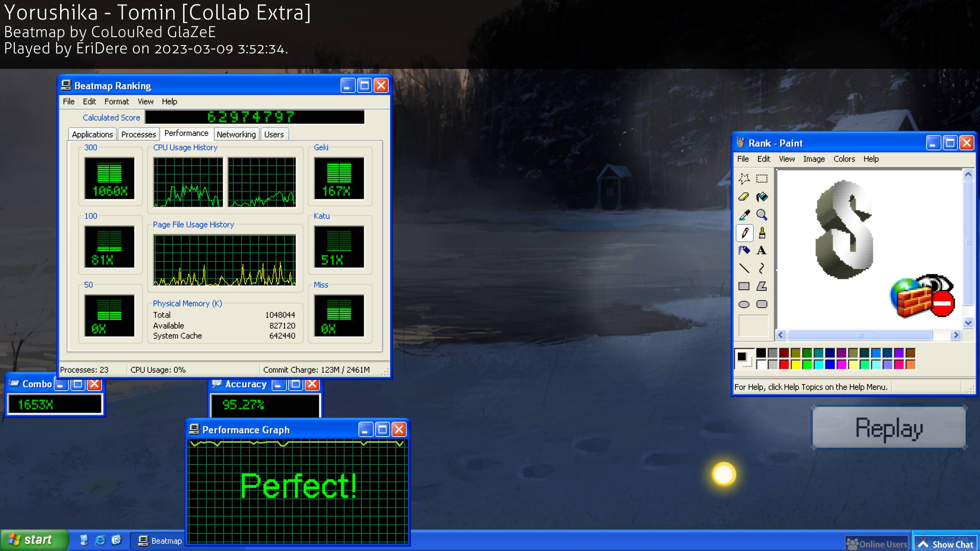Select the Performance tab
980x551 pixels.
pyautogui.click(x=186, y=133)
